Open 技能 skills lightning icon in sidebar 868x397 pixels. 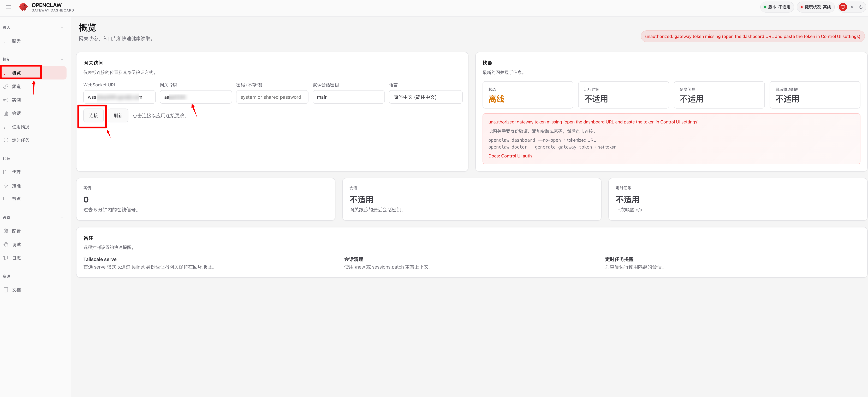point(6,186)
